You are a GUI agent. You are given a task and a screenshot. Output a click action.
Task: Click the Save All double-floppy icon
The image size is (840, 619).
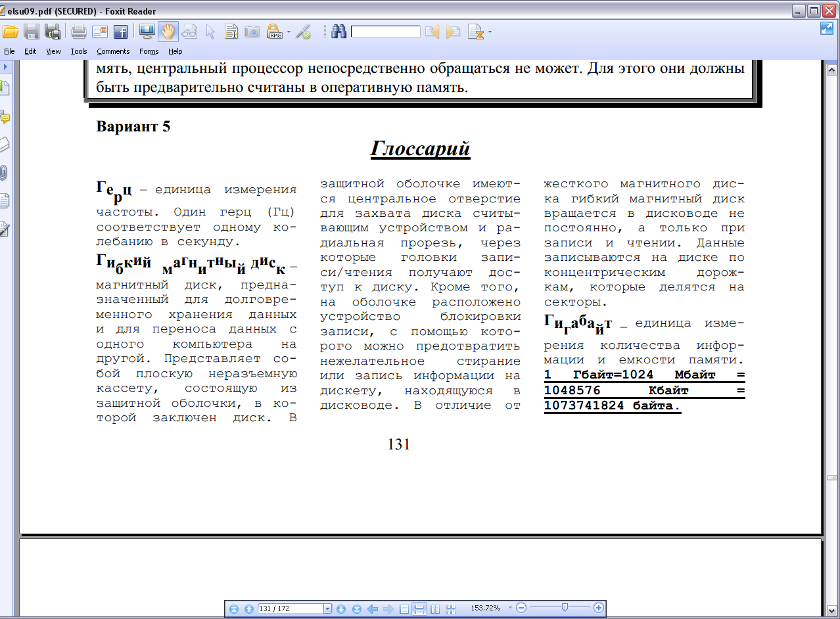coord(53,31)
